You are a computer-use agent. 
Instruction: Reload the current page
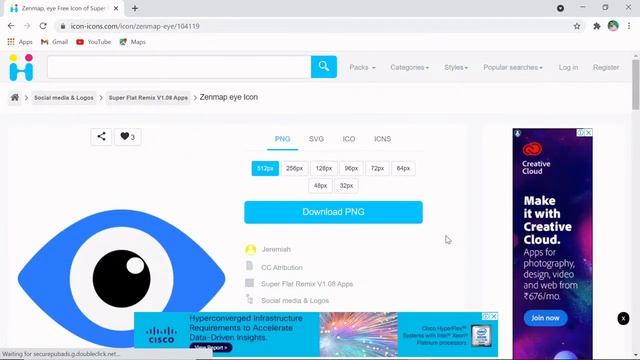[x=43, y=26]
